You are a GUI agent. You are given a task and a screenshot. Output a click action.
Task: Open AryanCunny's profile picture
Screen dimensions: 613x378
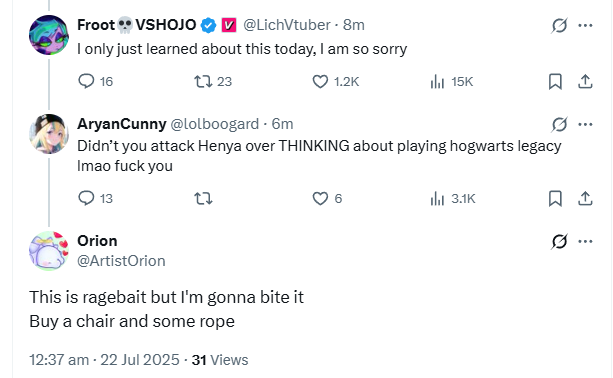coord(49,134)
